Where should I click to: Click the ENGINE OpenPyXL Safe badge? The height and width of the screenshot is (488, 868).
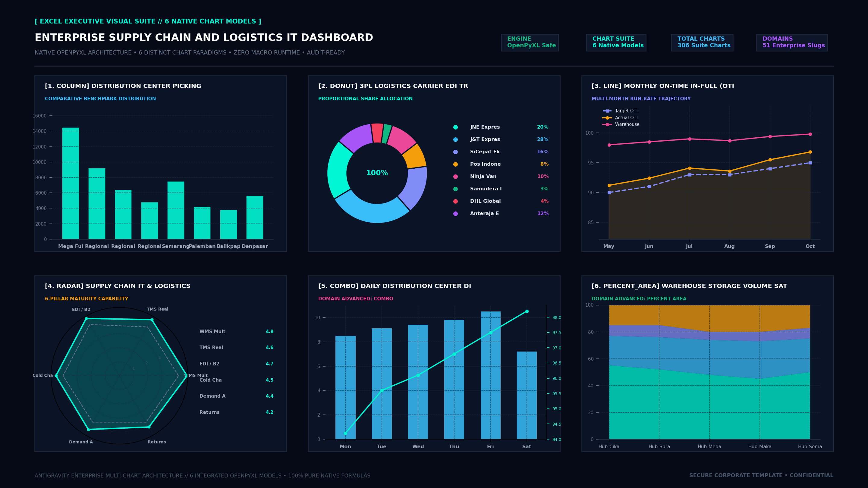[530, 42]
